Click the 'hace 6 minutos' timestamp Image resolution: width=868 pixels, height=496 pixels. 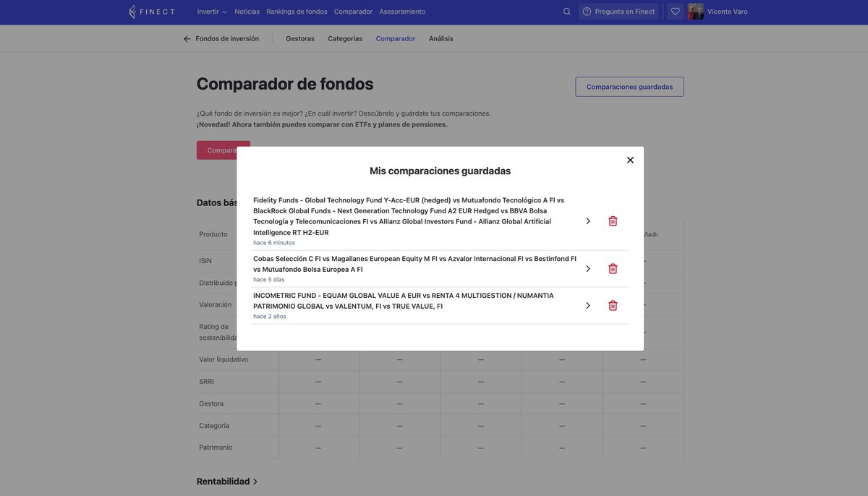pyautogui.click(x=274, y=243)
